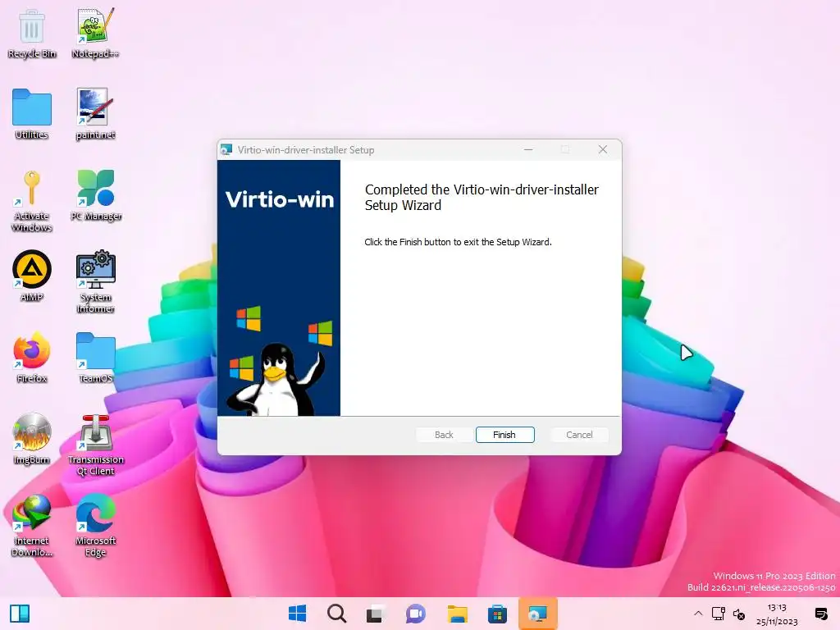Click the Cancel button in setup wizard
This screenshot has width=840, height=630.
tap(579, 435)
